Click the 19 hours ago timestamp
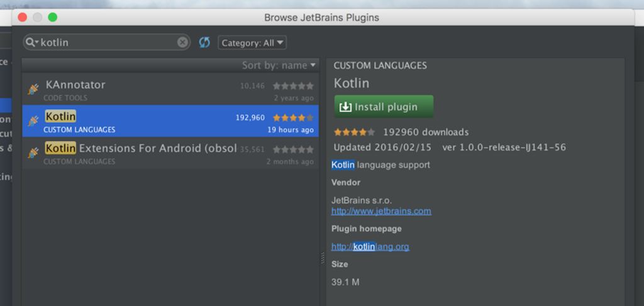644x306 pixels. [291, 130]
